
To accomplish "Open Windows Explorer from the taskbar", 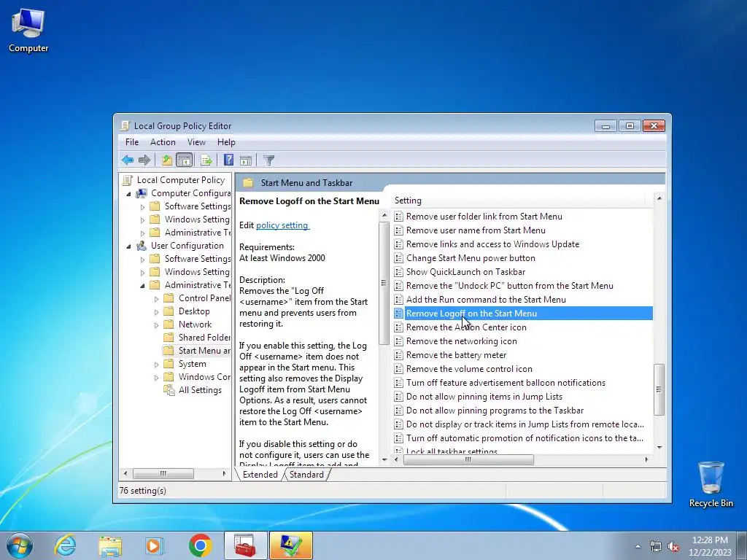I will click(x=110, y=545).
